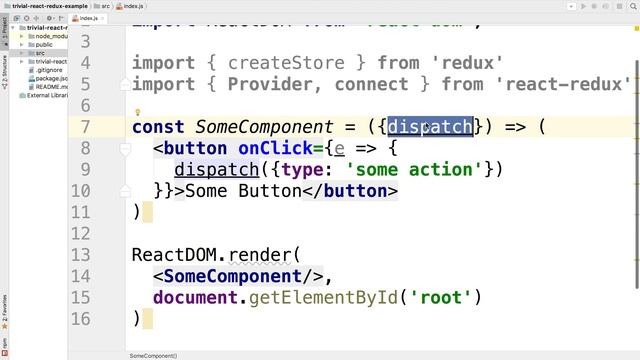
Task: Close the index.js editor tab
Action: point(102,19)
